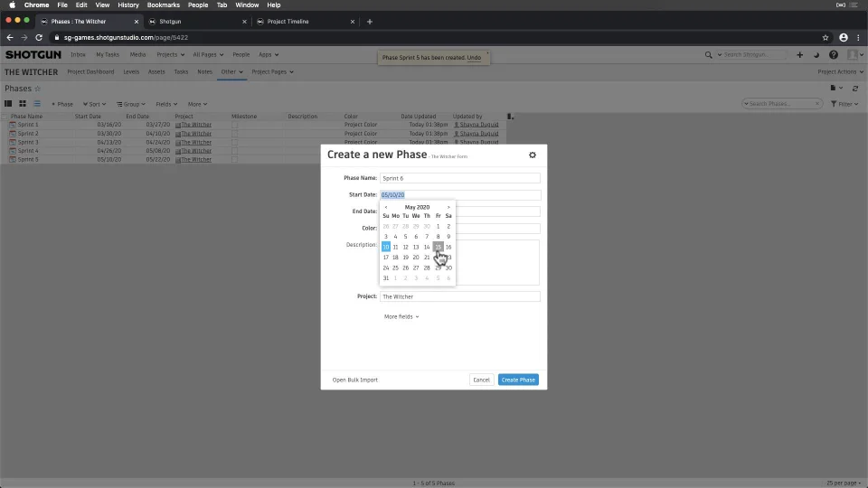The image size is (868, 488).
Task: Toggle Milestone checkbox for Sprint 5
Action: [x=235, y=159]
